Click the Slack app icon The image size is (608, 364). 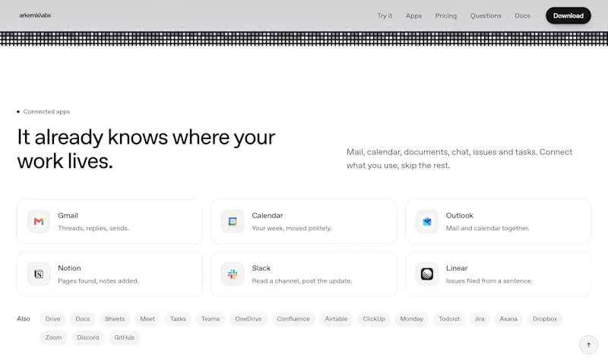233,274
